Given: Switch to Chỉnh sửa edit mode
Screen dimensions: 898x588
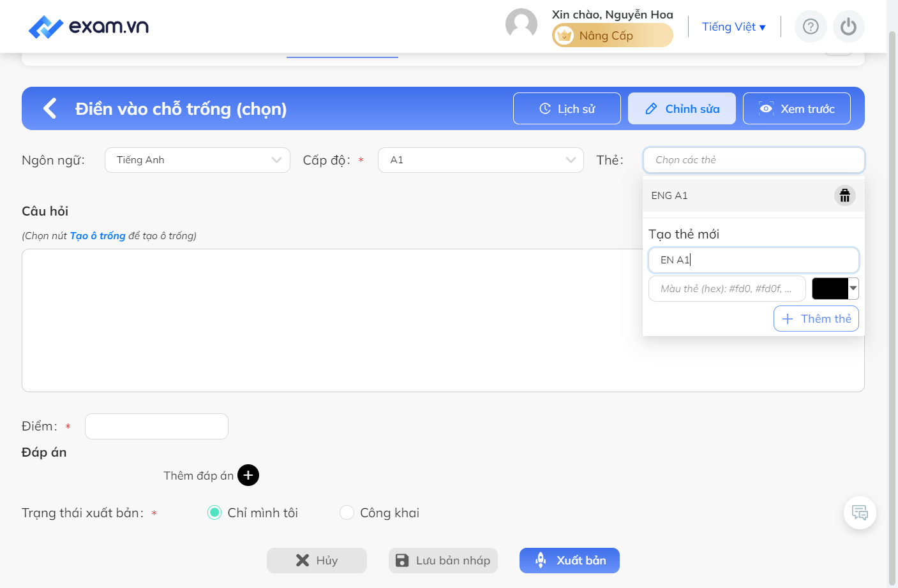Looking at the screenshot, I should pos(682,108).
